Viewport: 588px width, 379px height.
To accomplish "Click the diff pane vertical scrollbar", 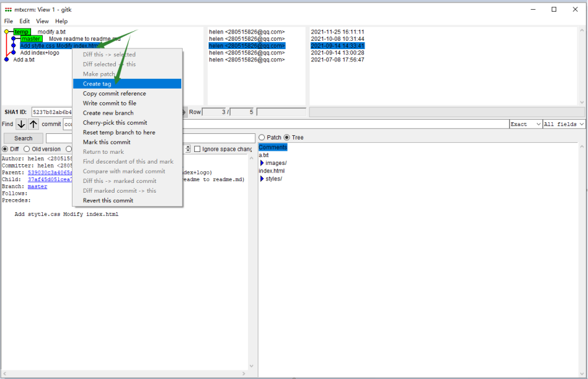I will [x=251, y=262].
